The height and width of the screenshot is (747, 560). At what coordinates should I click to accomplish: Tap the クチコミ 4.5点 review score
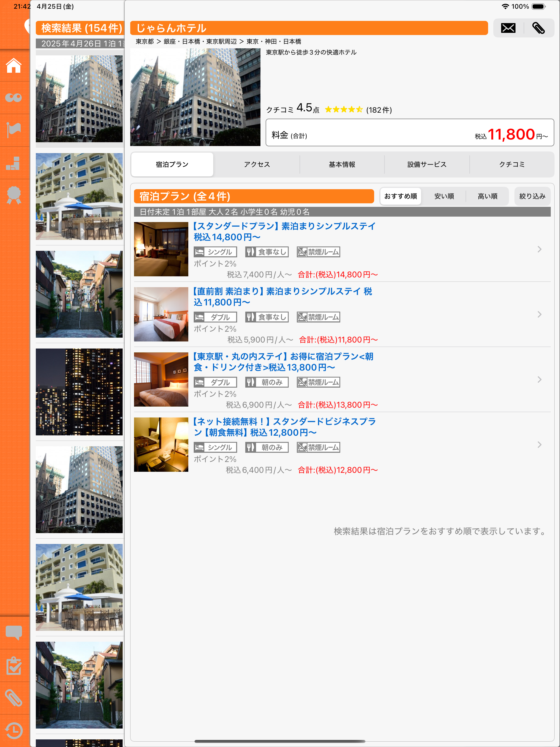[293, 108]
